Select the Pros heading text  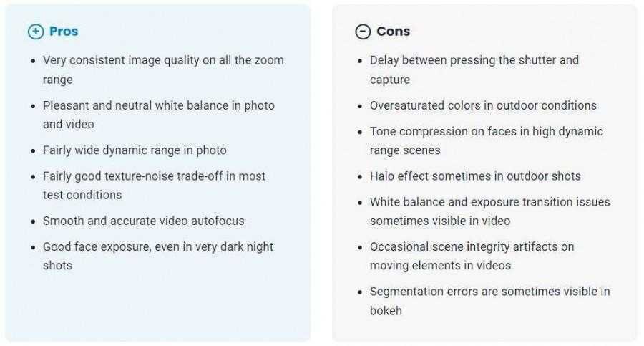click(x=64, y=32)
